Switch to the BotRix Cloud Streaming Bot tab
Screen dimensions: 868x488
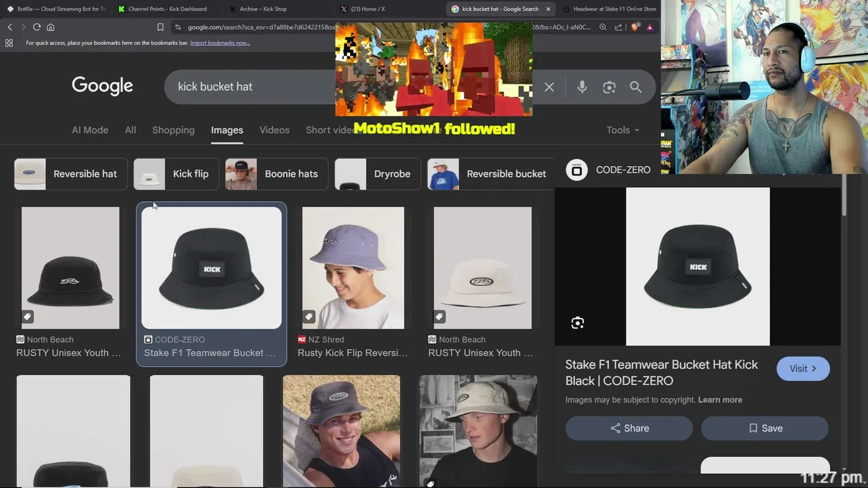[56, 9]
